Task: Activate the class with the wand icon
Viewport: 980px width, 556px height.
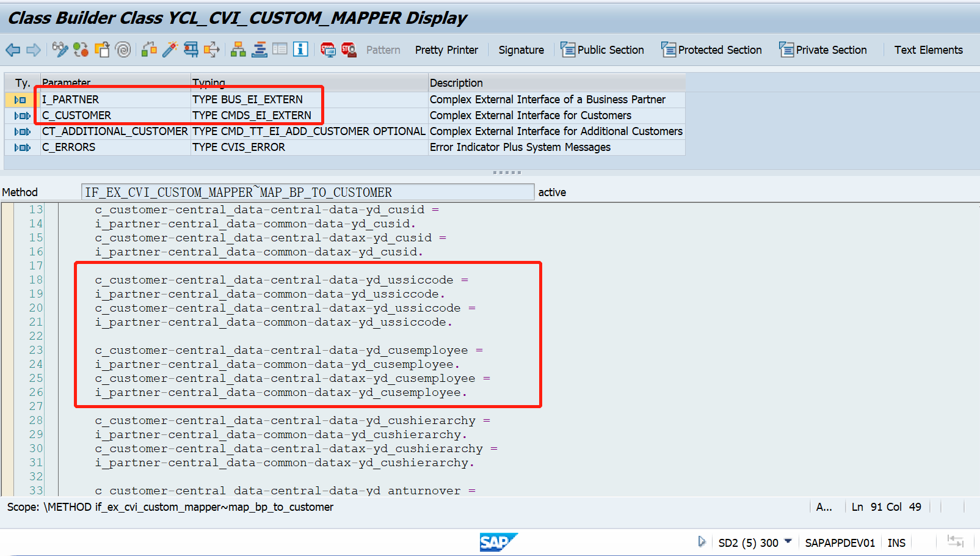Action: 170,49
